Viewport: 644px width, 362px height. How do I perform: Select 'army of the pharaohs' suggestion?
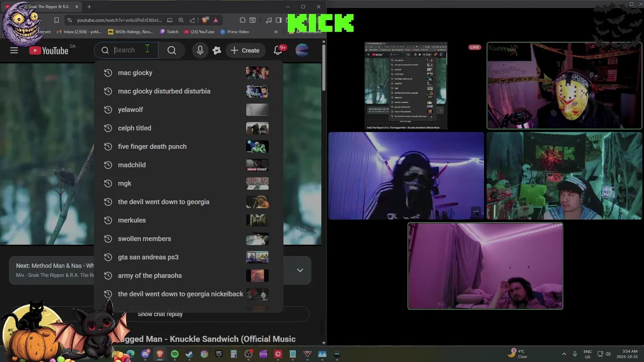point(188,276)
